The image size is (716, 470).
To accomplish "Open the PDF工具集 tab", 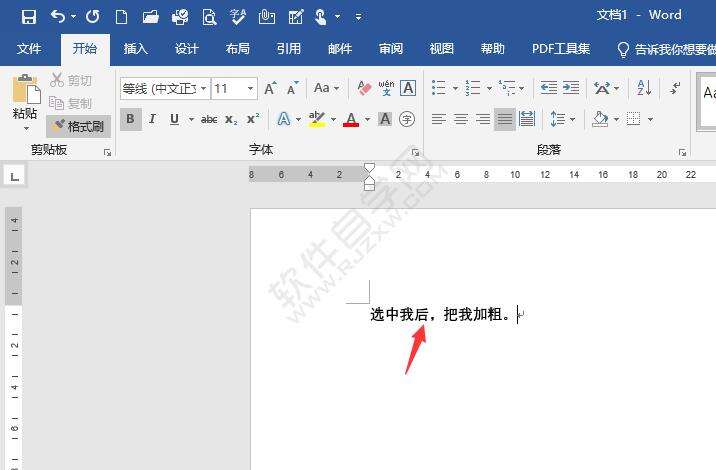I will 561,48.
